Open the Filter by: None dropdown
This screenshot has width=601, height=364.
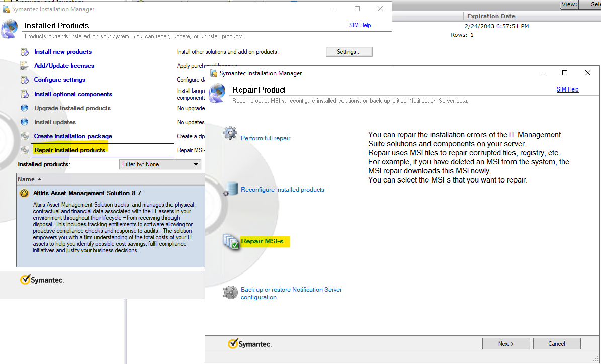click(x=160, y=164)
